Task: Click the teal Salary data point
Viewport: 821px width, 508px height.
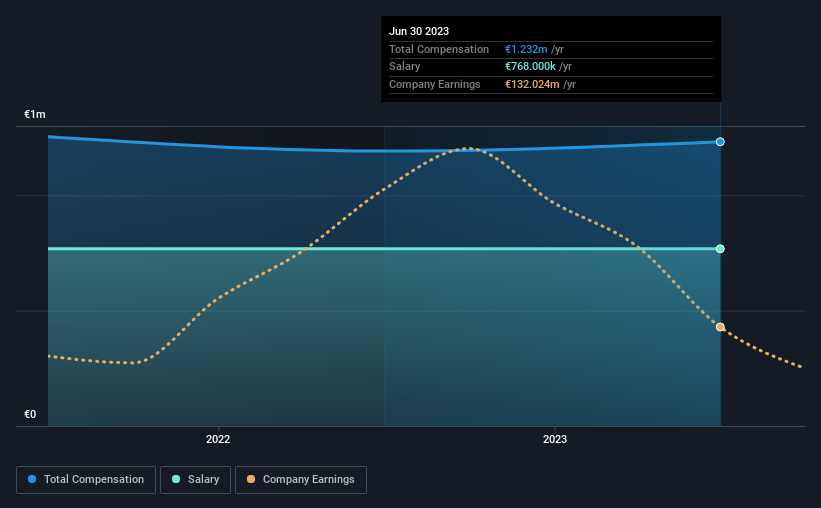Action: (720, 249)
